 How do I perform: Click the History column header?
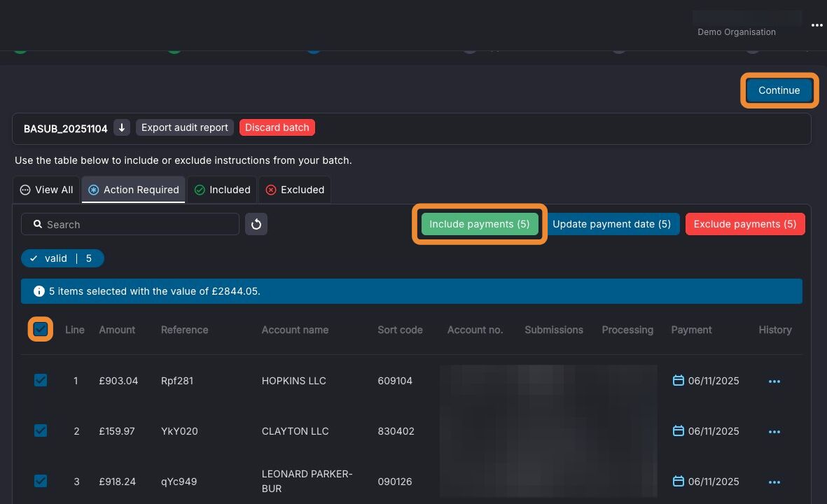[775, 330]
